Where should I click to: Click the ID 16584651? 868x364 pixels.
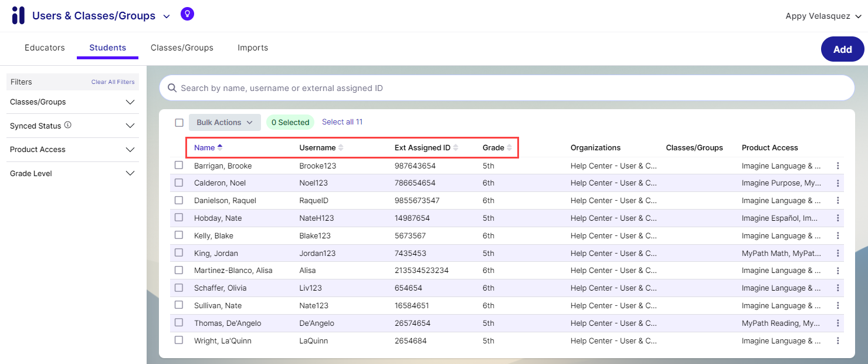[x=412, y=306]
